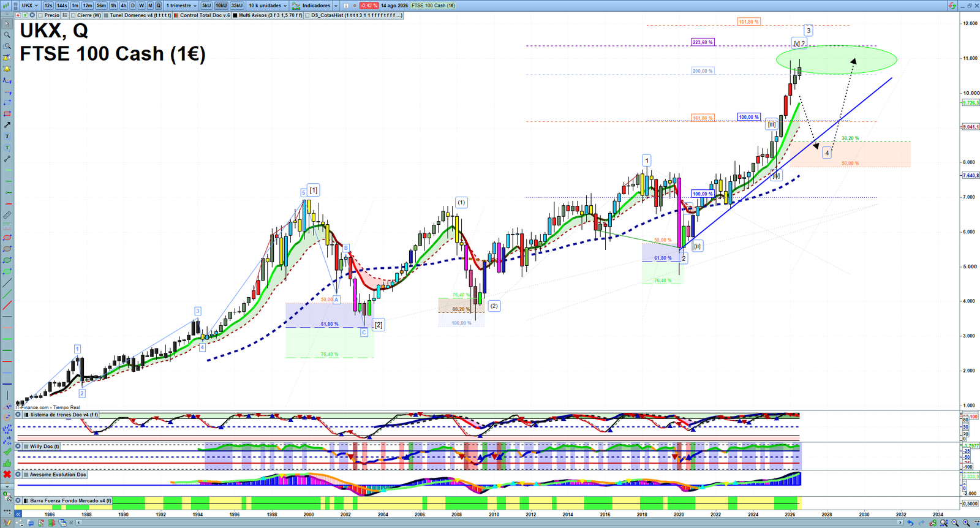The image size is (980, 528).
Task: Click the double-chevron button on time axis
Action: (x=18, y=515)
